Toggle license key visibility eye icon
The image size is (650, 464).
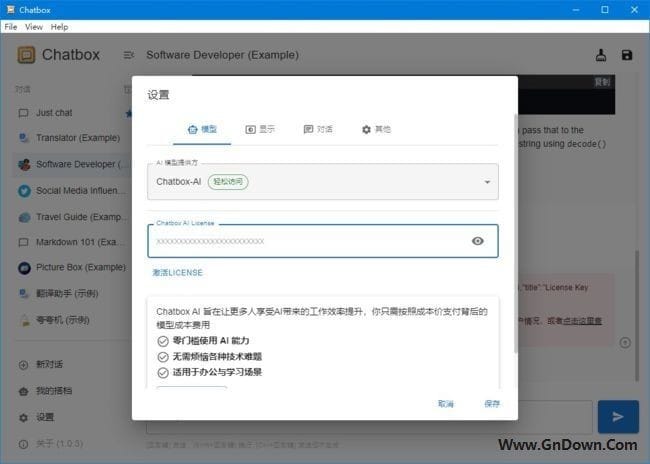478,241
